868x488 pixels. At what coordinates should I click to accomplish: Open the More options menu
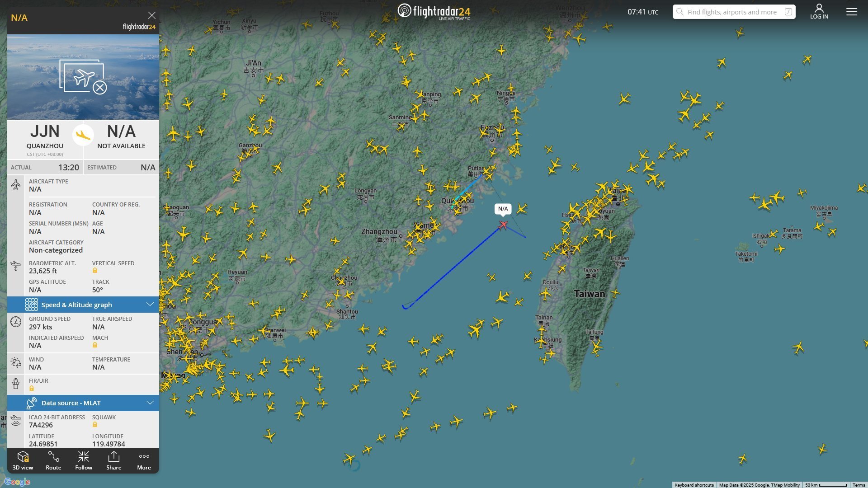[144, 460]
